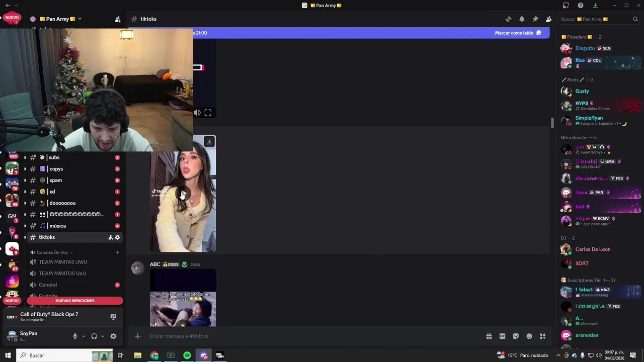644x362 pixels.
Task: Open edit channel gear on tiktoks
Action: (x=118, y=237)
